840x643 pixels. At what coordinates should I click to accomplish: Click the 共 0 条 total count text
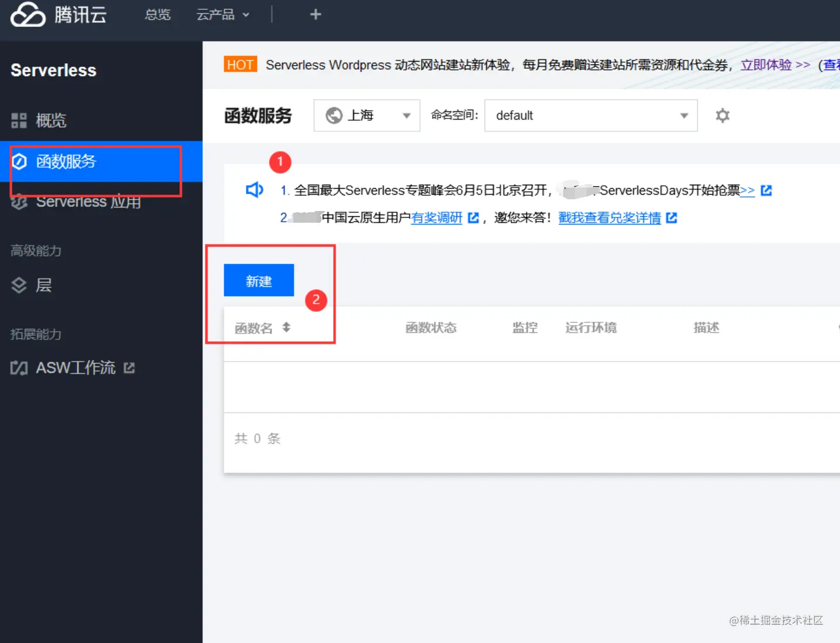click(258, 438)
